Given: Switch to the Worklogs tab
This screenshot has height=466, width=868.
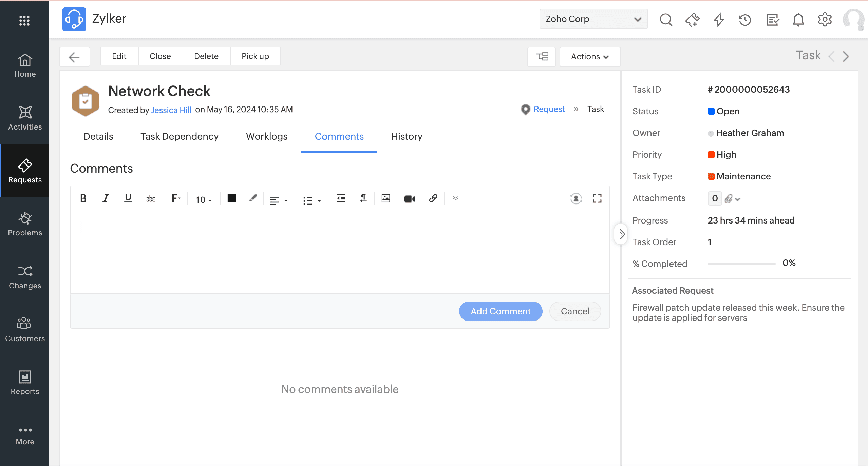Looking at the screenshot, I should click(266, 136).
